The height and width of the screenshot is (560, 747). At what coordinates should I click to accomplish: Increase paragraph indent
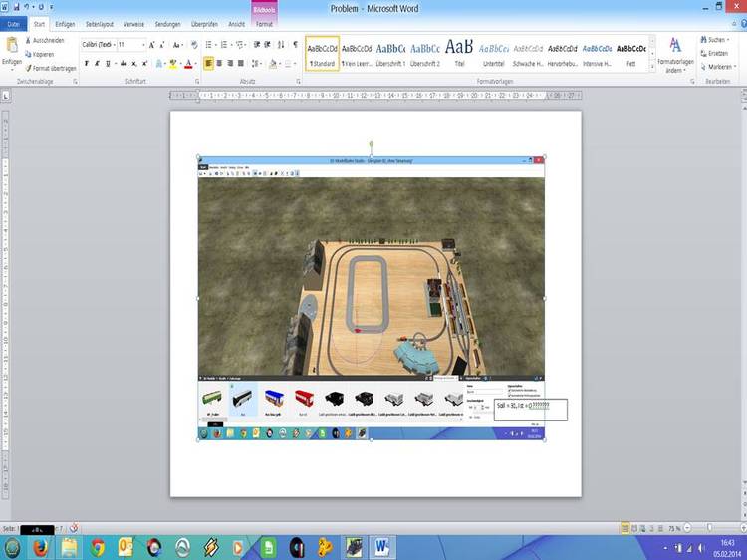(267, 45)
